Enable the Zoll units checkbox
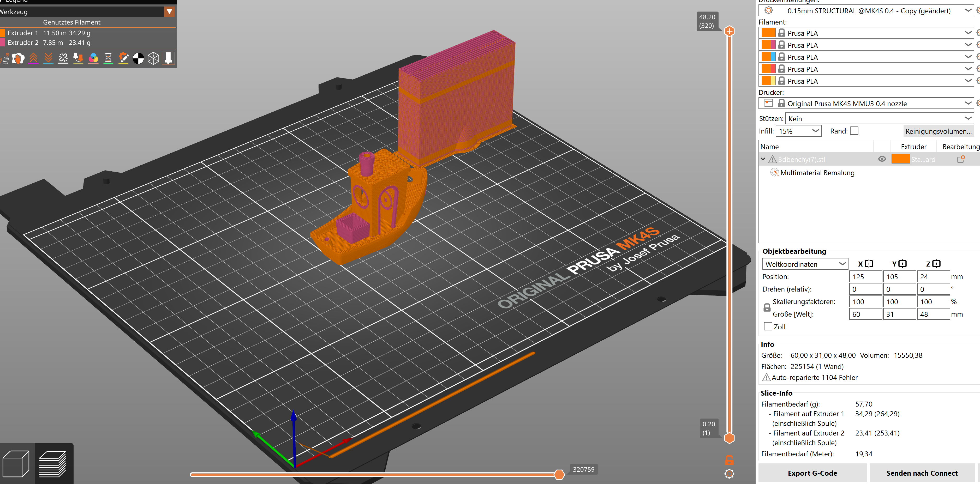 [768, 326]
